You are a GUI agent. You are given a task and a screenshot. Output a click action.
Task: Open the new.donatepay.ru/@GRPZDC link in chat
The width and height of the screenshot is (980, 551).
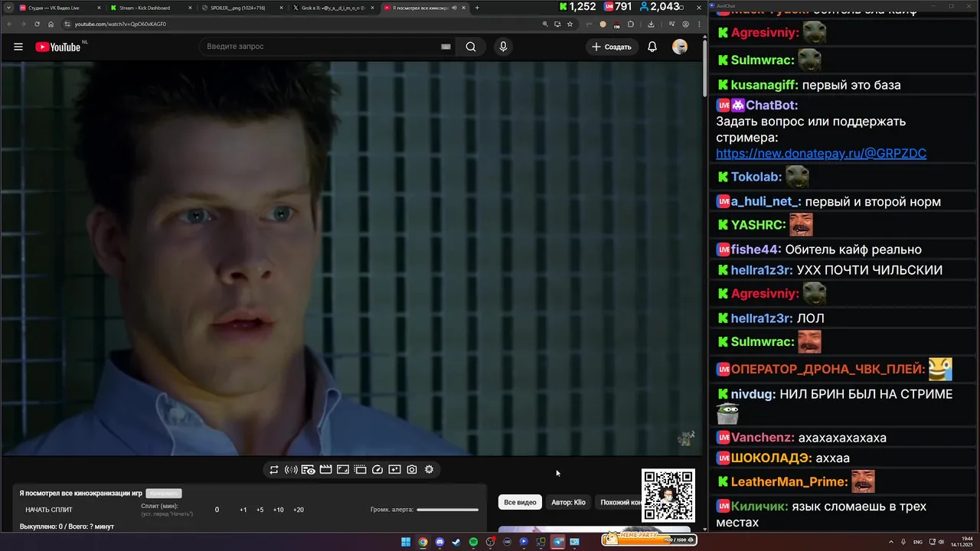tap(821, 154)
